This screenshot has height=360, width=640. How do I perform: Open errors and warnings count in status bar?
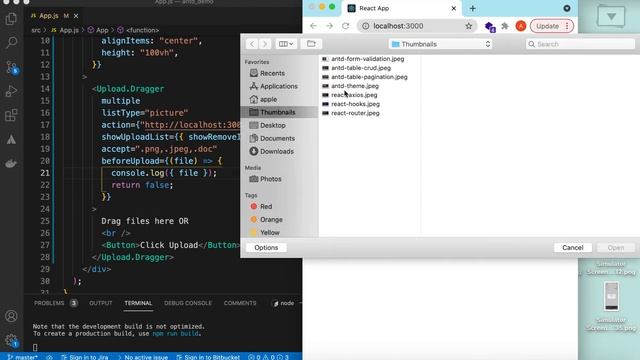click(269, 357)
